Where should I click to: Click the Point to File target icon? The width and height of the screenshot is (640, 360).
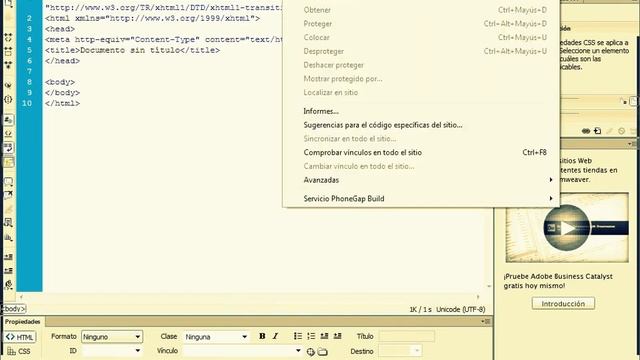311,351
